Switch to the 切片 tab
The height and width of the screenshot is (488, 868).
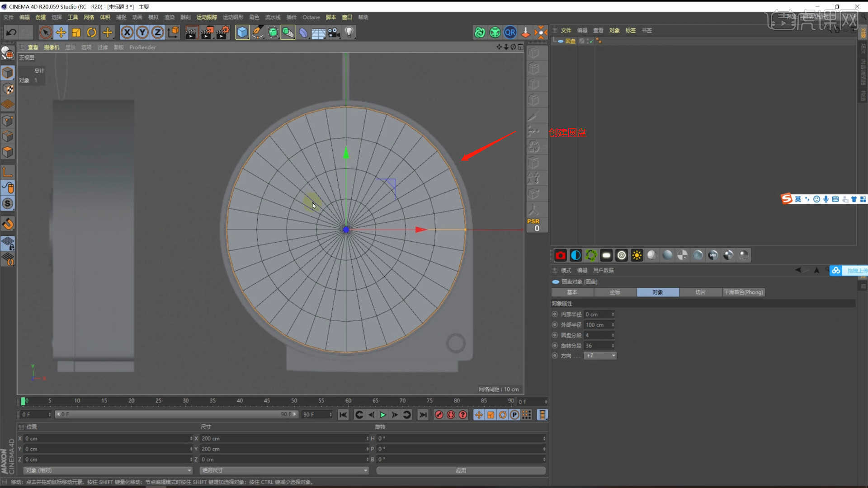[x=700, y=292]
